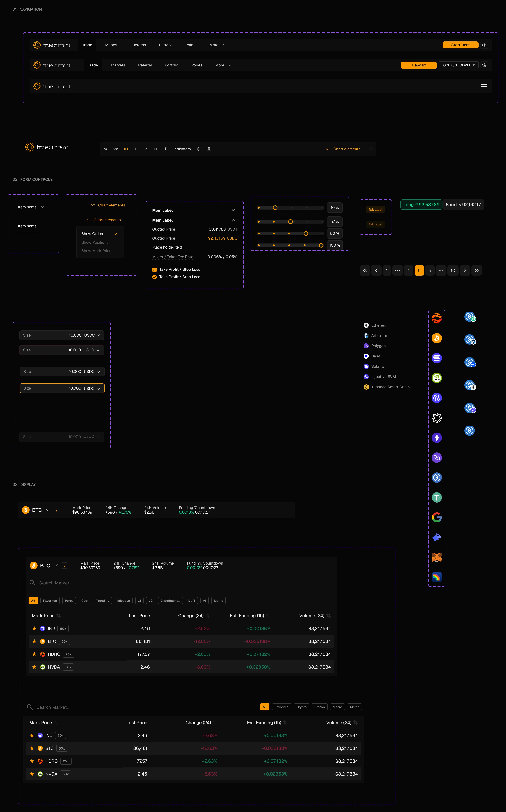Open Points tab in nav bar with Start Here

[191, 45]
